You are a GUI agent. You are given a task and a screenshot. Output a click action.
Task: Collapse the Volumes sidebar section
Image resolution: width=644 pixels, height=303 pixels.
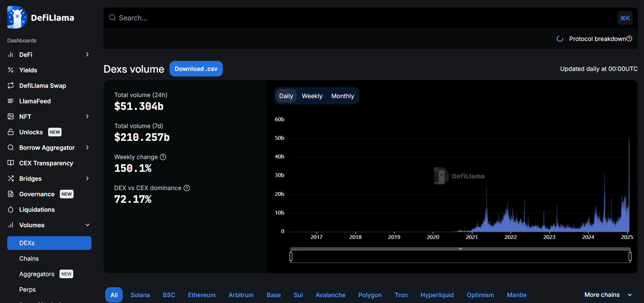click(x=87, y=225)
